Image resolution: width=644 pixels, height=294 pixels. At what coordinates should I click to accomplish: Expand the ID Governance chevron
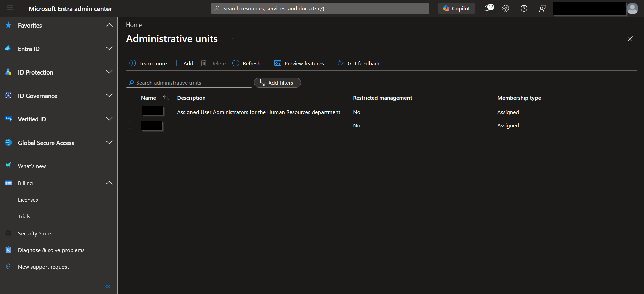click(109, 96)
